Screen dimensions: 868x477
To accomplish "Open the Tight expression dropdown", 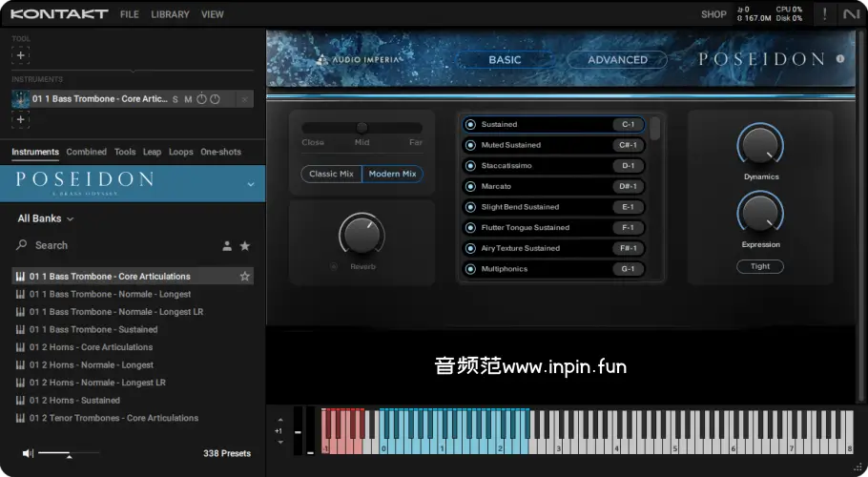I will [x=760, y=267].
